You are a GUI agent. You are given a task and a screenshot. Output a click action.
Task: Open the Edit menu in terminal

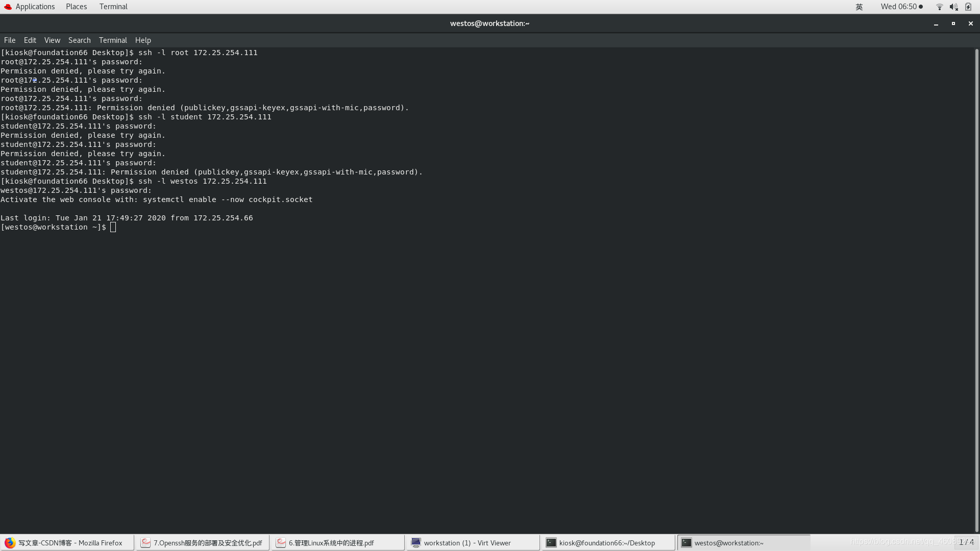click(30, 40)
